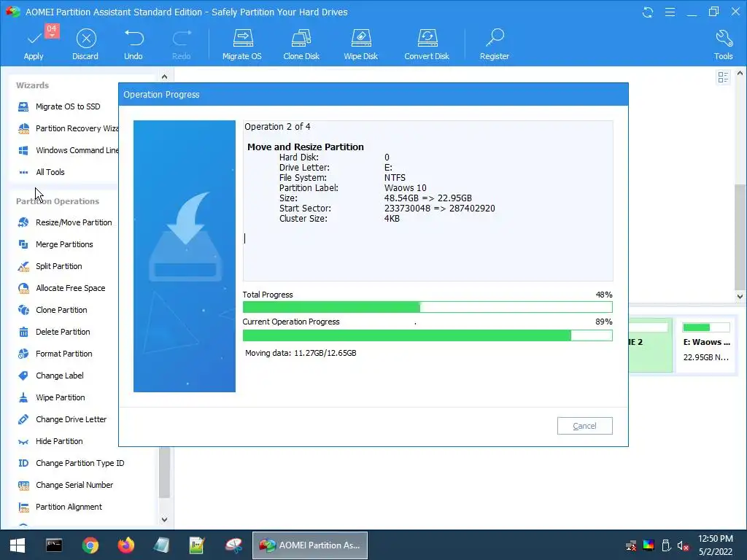
Task: Click the Wizards section header
Action: [32, 85]
